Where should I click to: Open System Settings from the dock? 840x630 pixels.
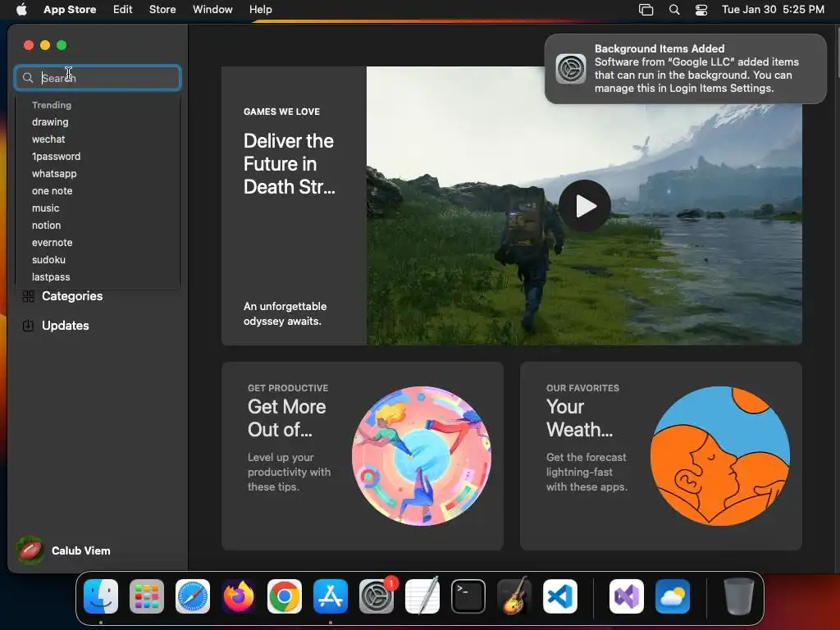pyautogui.click(x=377, y=596)
